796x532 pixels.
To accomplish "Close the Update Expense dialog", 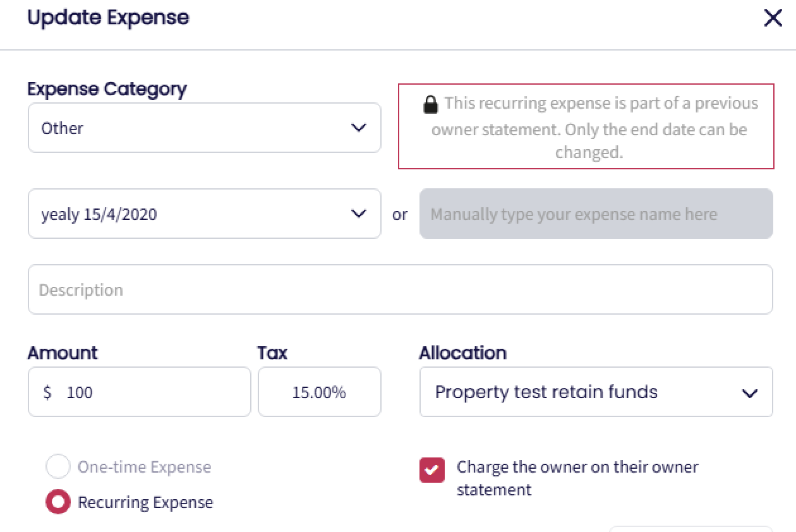I will (773, 18).
